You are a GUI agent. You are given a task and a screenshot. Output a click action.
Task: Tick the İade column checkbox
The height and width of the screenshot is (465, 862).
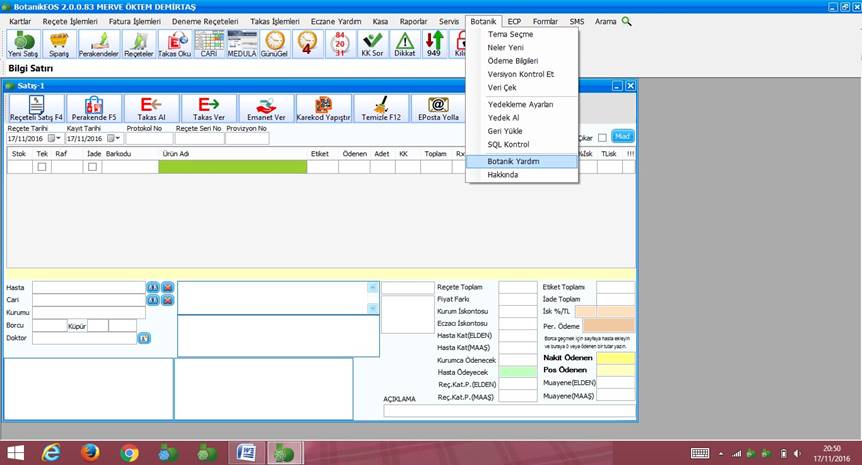[x=92, y=167]
